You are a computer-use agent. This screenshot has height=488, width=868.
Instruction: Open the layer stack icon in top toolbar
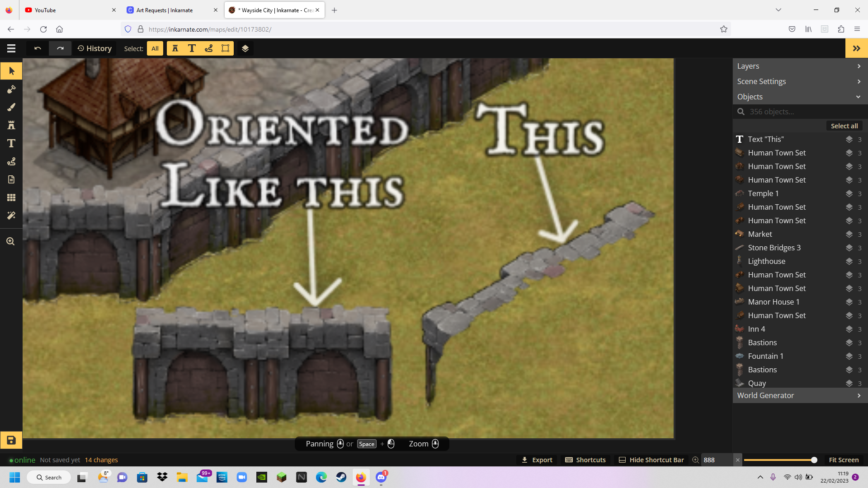[245, 48]
